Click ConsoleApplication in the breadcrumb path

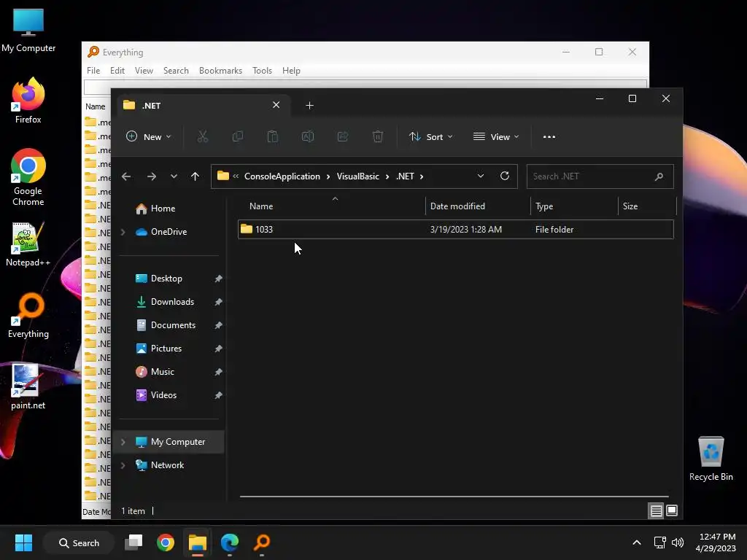[x=282, y=176]
